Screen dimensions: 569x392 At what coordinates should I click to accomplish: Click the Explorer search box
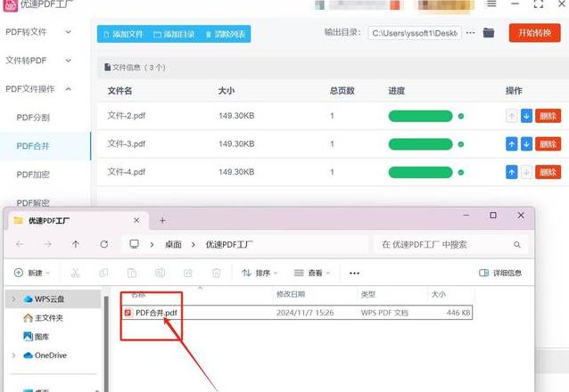(x=450, y=245)
